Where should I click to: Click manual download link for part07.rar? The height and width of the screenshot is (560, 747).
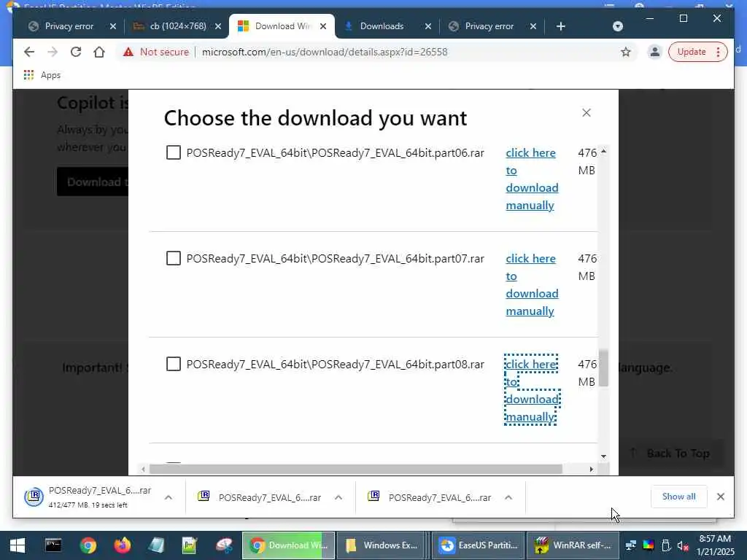[532, 285]
